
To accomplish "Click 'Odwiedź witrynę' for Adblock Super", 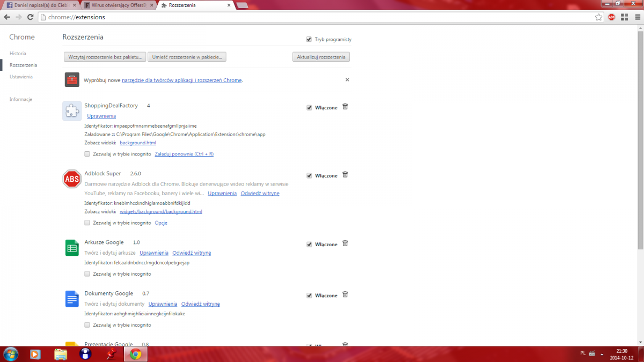I will coord(260,193).
